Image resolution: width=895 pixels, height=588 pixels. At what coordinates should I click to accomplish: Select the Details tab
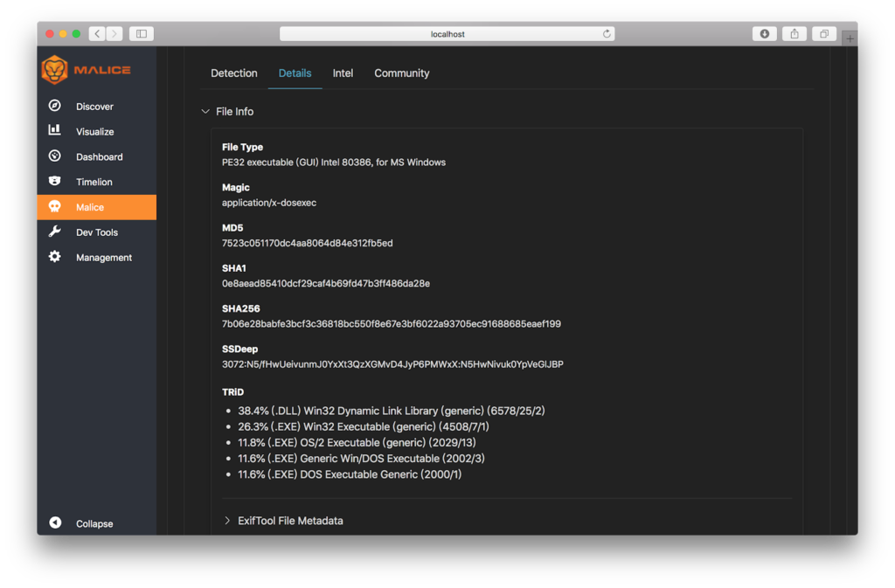coord(295,73)
